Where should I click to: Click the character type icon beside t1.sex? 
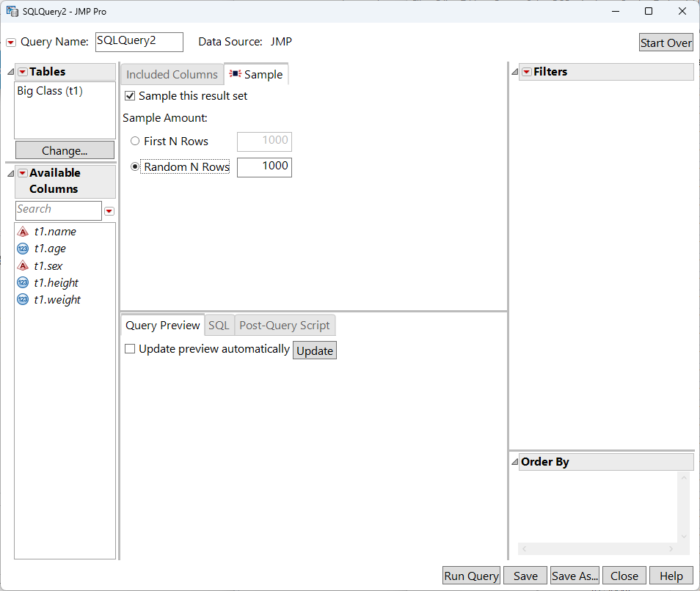pyautogui.click(x=23, y=265)
